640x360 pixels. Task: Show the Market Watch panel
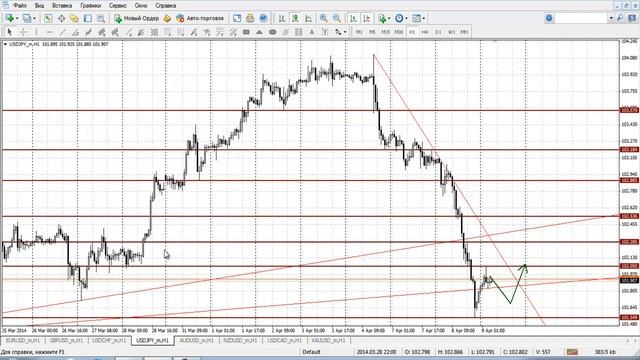[48, 18]
